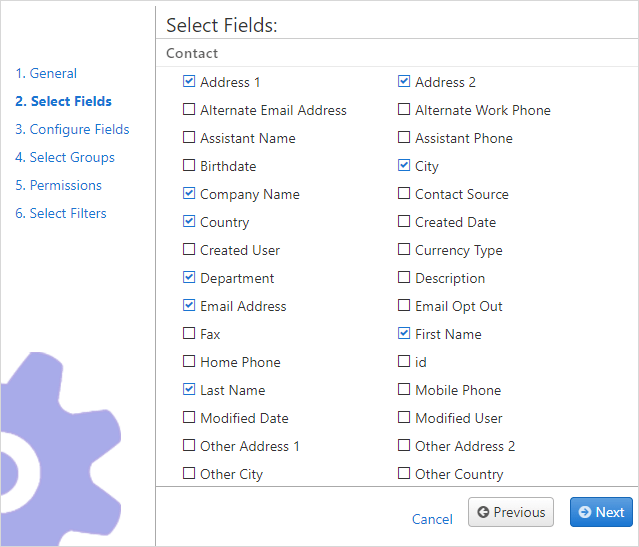639x547 pixels.
Task: Click the back arrow icon on Previous
Action: click(483, 512)
